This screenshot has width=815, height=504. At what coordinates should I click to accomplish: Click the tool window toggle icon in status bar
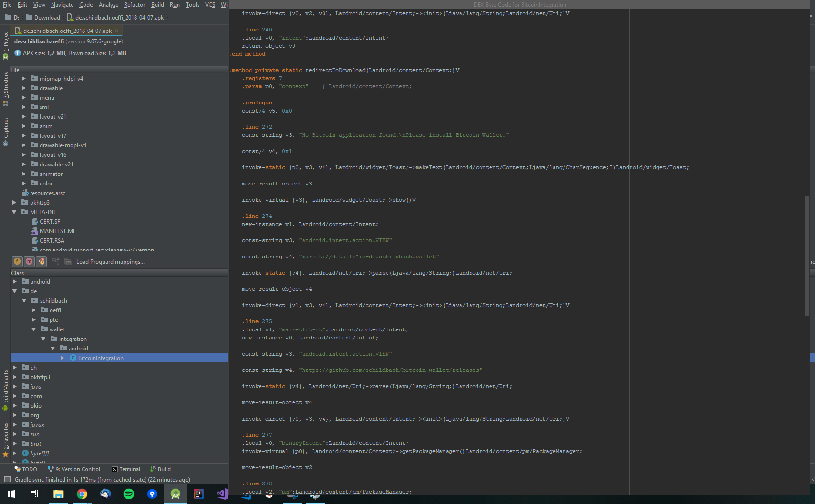coord(7,480)
